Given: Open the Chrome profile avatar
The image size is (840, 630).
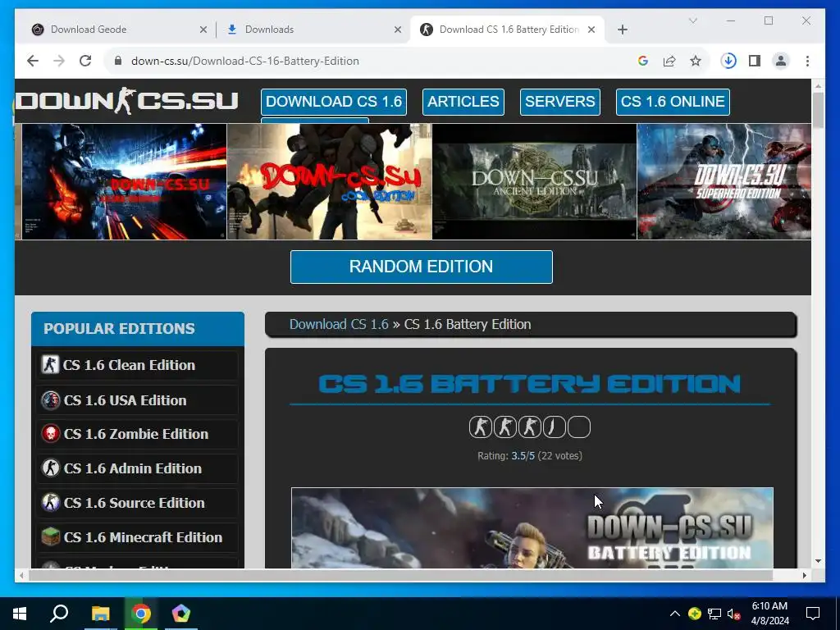Looking at the screenshot, I should coord(781,61).
